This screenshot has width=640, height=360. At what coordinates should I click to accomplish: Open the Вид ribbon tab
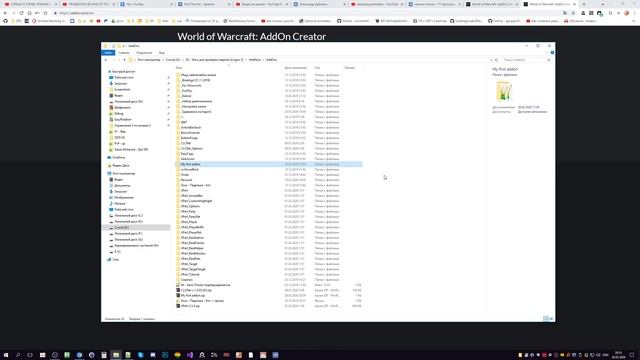pyautogui.click(x=162, y=53)
